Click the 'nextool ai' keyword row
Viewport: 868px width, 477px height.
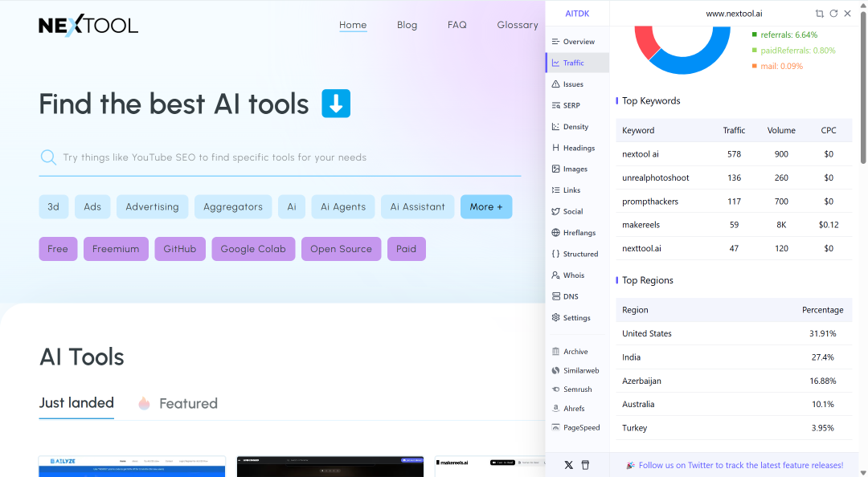pos(734,154)
